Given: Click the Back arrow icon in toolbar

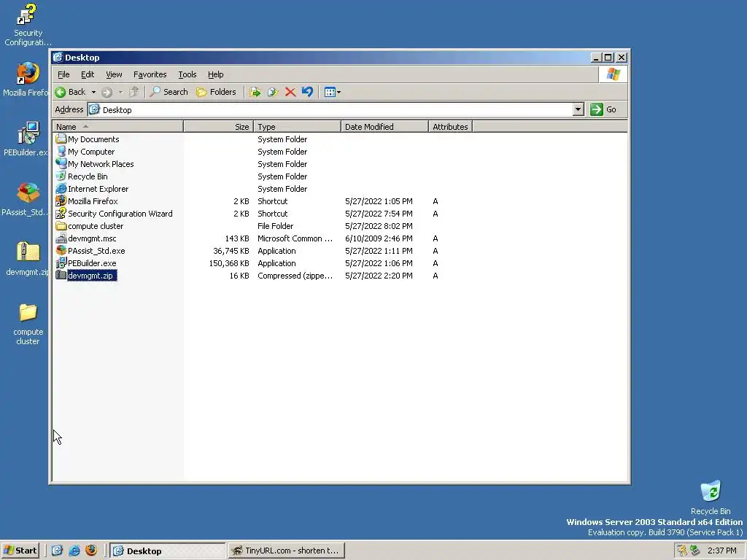Looking at the screenshot, I should [x=61, y=92].
